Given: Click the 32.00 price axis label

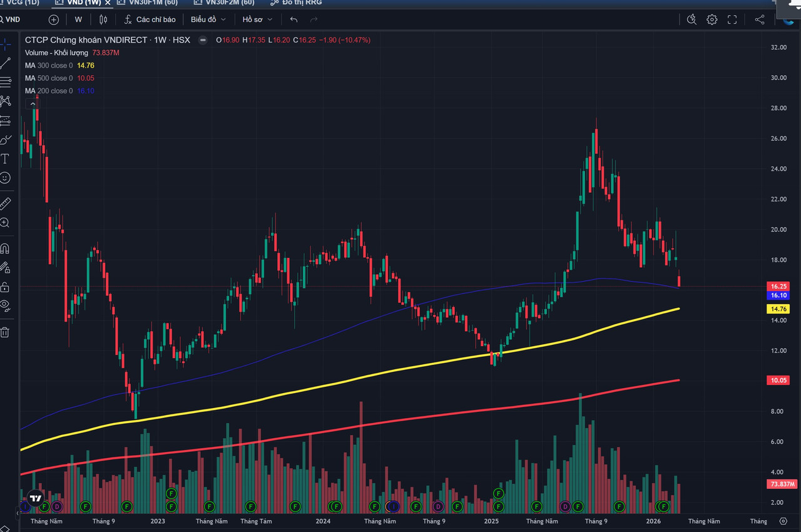Looking at the screenshot, I should coord(778,47).
